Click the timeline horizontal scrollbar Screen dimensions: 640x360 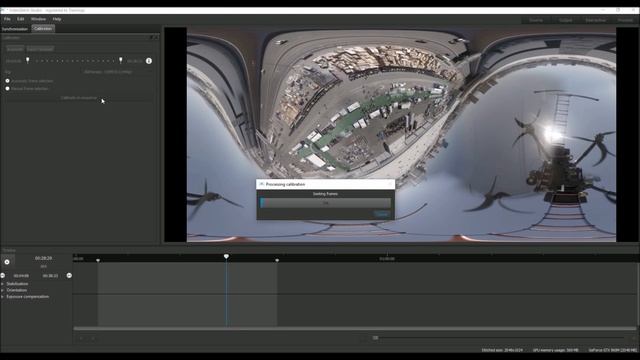click(355, 328)
